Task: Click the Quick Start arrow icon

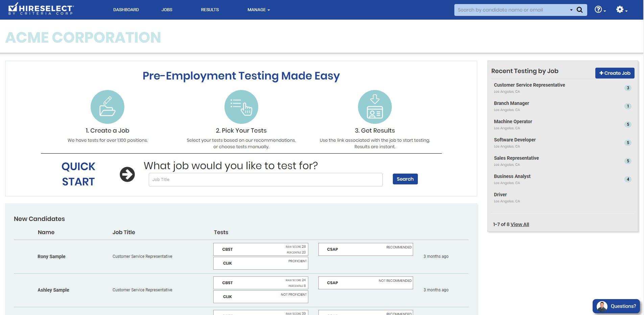Action: [x=127, y=174]
